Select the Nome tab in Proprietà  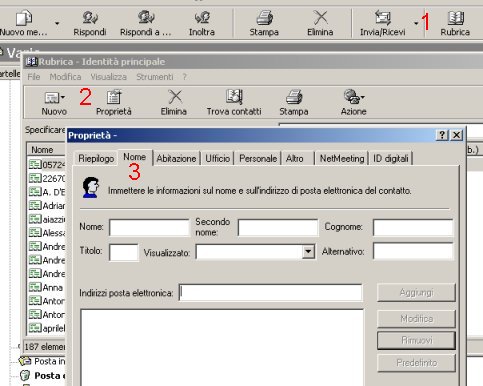pos(135,157)
